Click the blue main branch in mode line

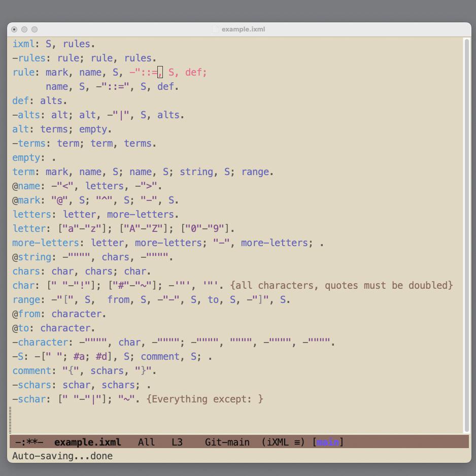[327, 442]
